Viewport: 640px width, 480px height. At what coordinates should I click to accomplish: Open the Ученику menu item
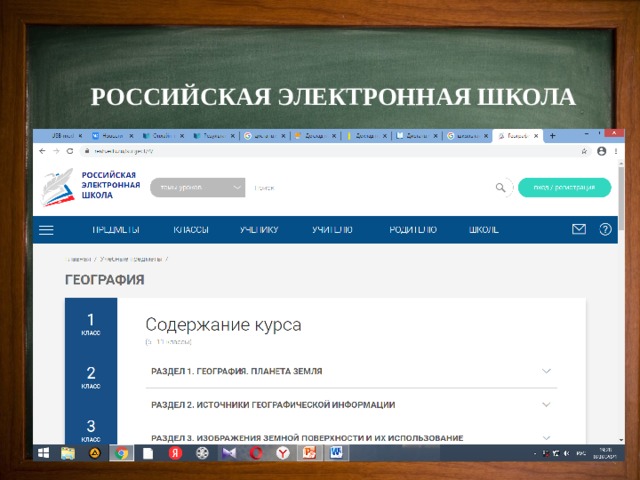pos(259,230)
